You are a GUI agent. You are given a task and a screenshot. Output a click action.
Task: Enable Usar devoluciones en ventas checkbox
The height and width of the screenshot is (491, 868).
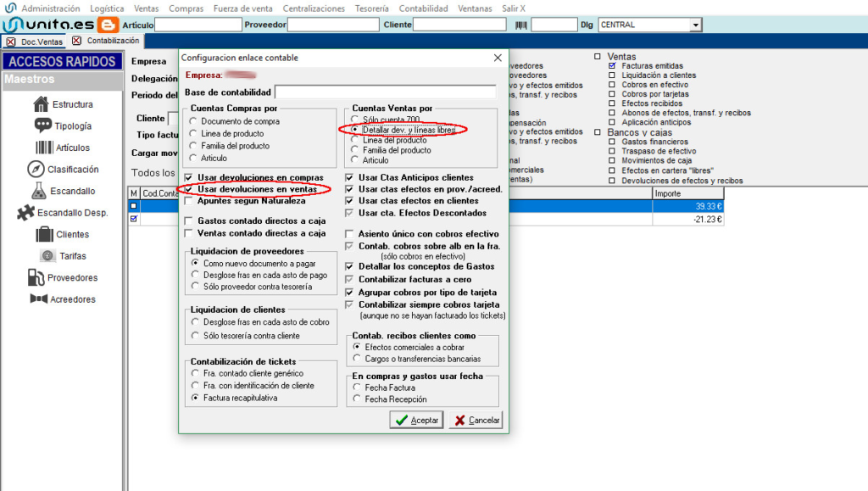(189, 189)
